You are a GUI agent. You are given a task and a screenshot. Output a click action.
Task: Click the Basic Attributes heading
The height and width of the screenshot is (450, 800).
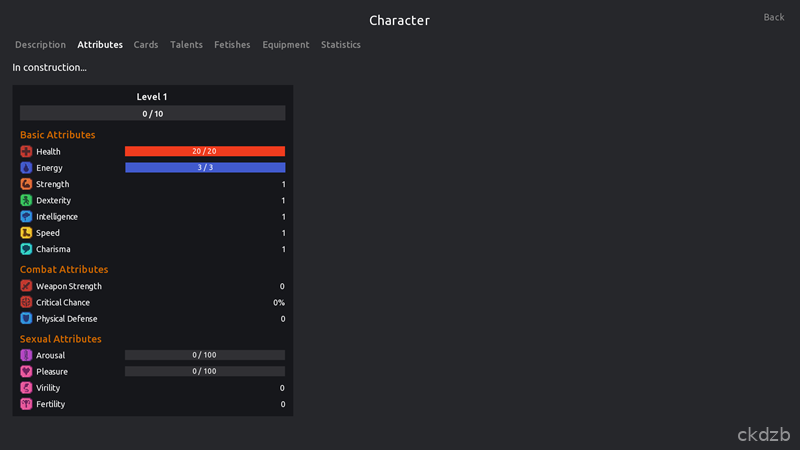58,135
